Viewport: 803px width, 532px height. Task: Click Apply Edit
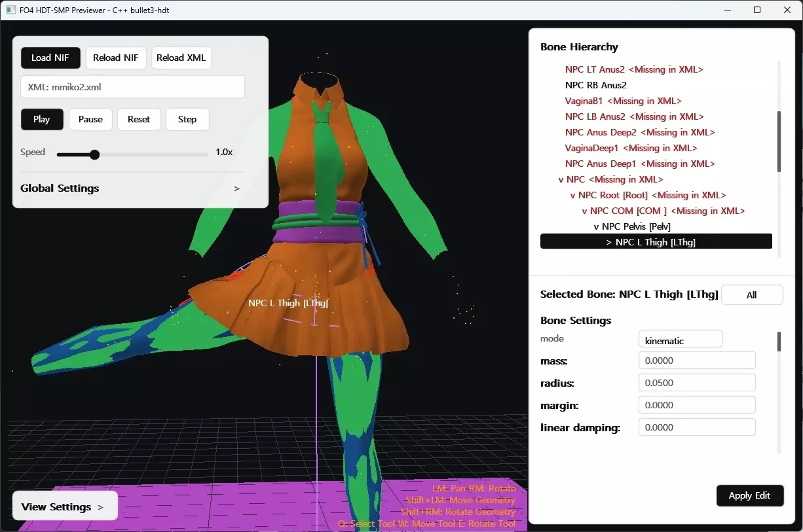coord(750,495)
